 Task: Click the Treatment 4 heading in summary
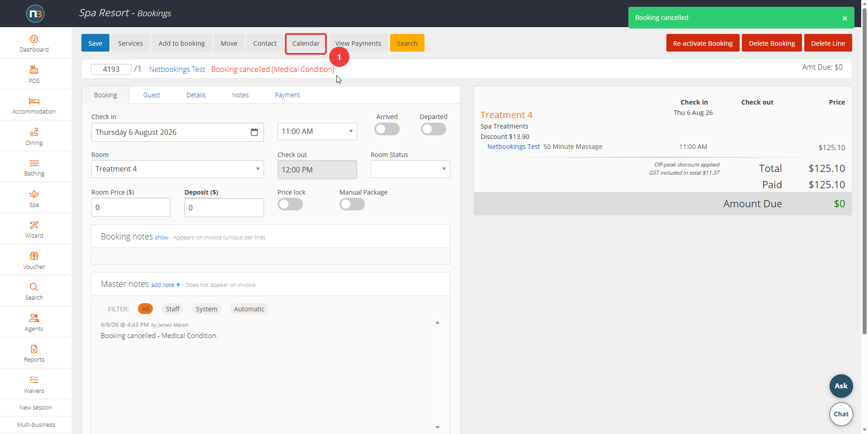[x=506, y=115]
